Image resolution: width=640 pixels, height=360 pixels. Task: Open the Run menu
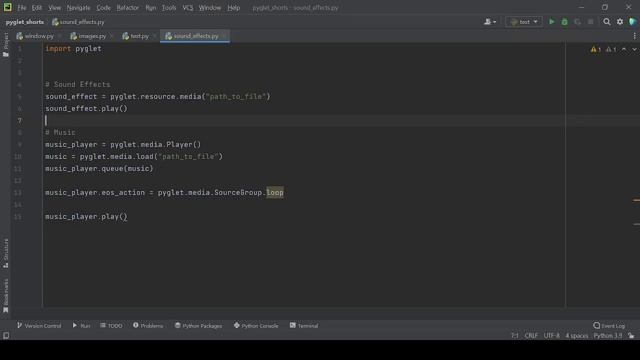click(151, 7)
